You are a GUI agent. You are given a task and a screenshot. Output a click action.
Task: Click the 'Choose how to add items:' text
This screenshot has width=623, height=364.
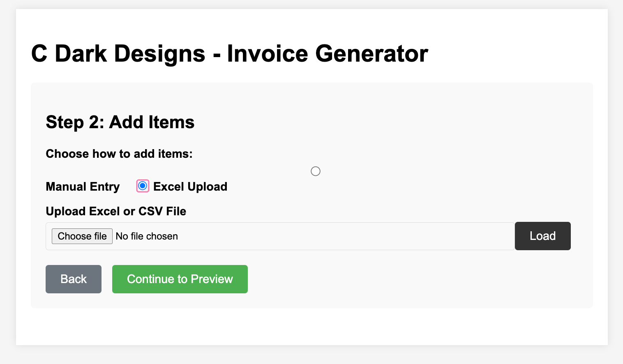(119, 154)
